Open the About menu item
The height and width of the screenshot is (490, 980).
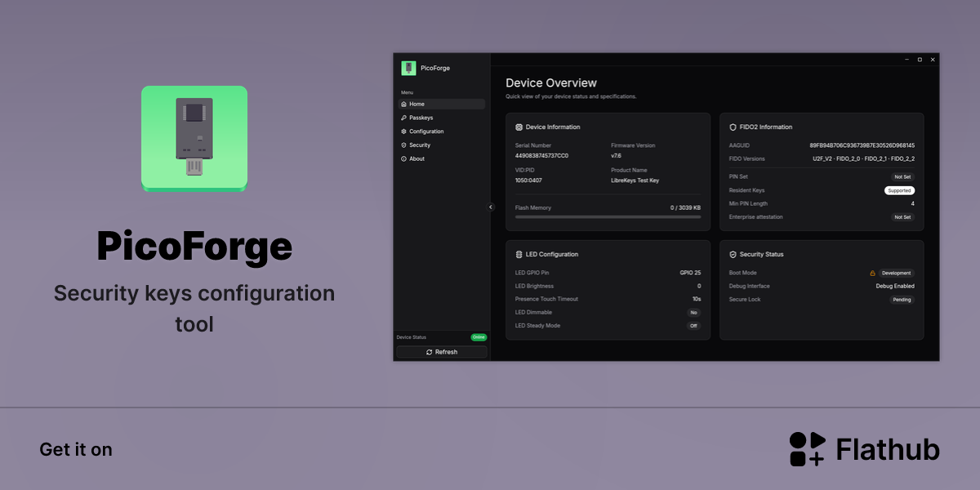tap(442, 158)
